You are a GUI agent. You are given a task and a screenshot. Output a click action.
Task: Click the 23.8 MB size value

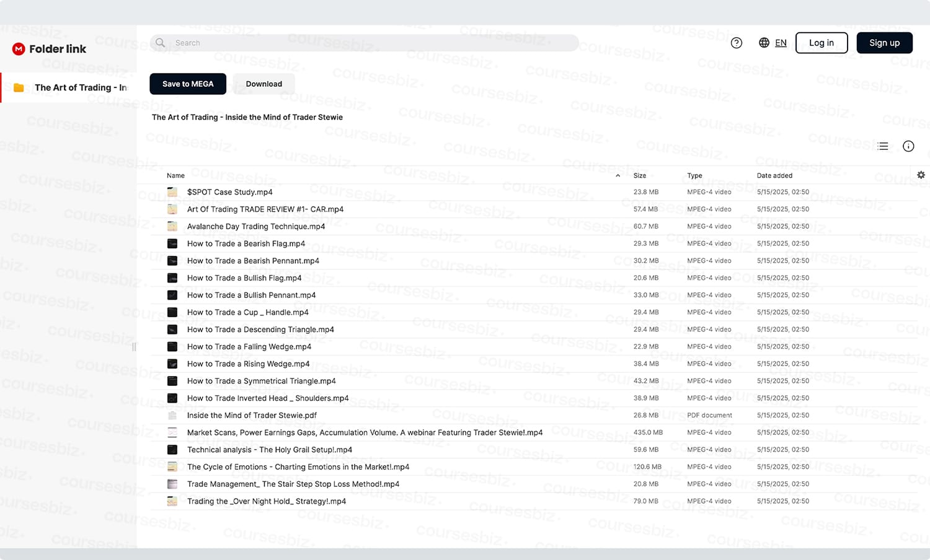pyautogui.click(x=646, y=192)
